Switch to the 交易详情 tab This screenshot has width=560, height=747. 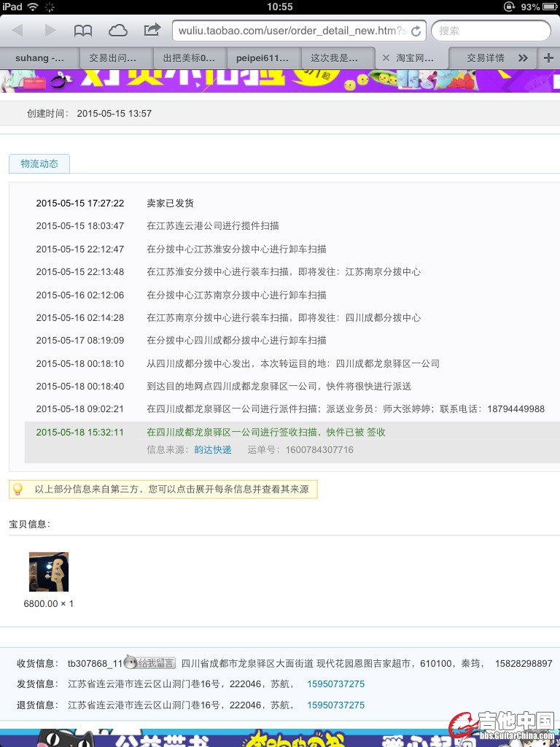(x=486, y=58)
